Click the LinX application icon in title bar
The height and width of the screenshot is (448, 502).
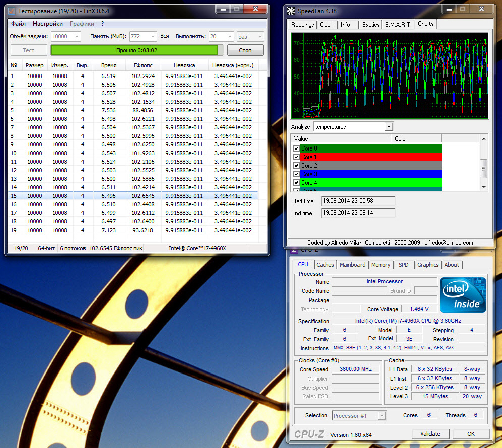(x=12, y=11)
